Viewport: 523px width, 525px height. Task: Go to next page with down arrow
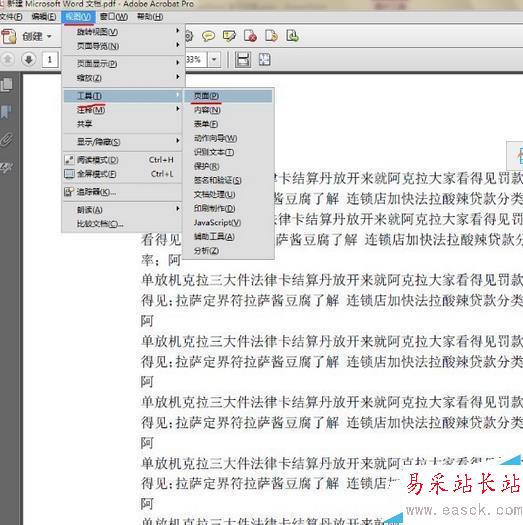[29, 60]
